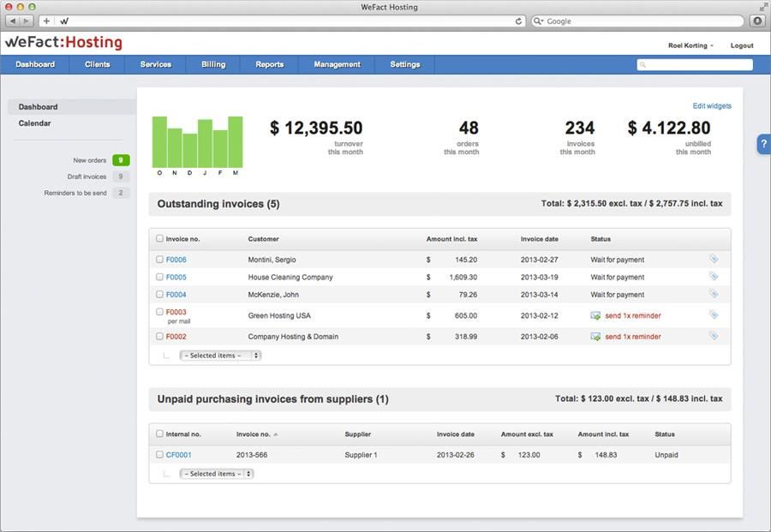Check the checkbox for supplier invoice CF0001
Screen dimensions: 771x532
159,454
